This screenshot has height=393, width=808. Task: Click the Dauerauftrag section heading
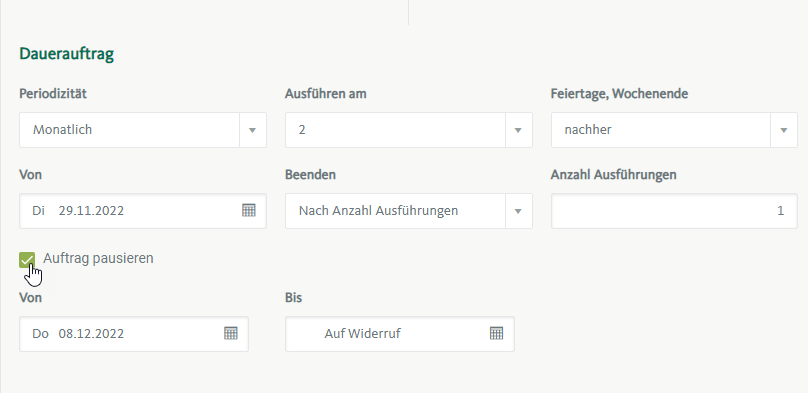66,54
